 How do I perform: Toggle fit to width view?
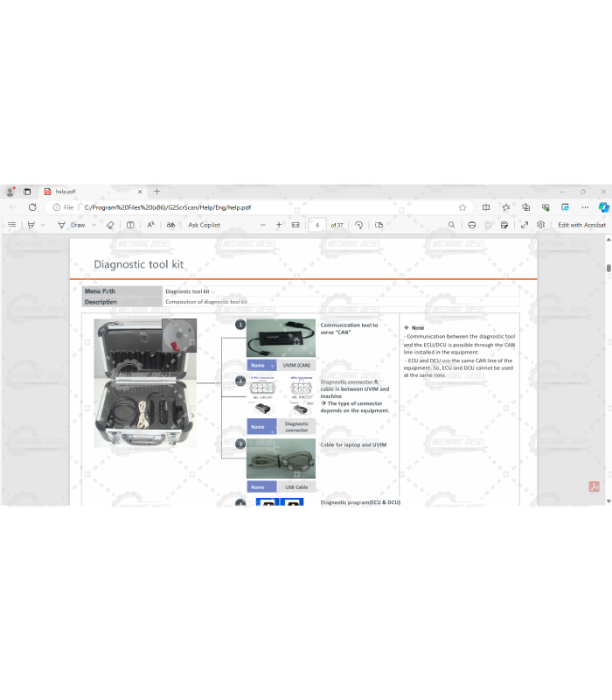point(296,225)
